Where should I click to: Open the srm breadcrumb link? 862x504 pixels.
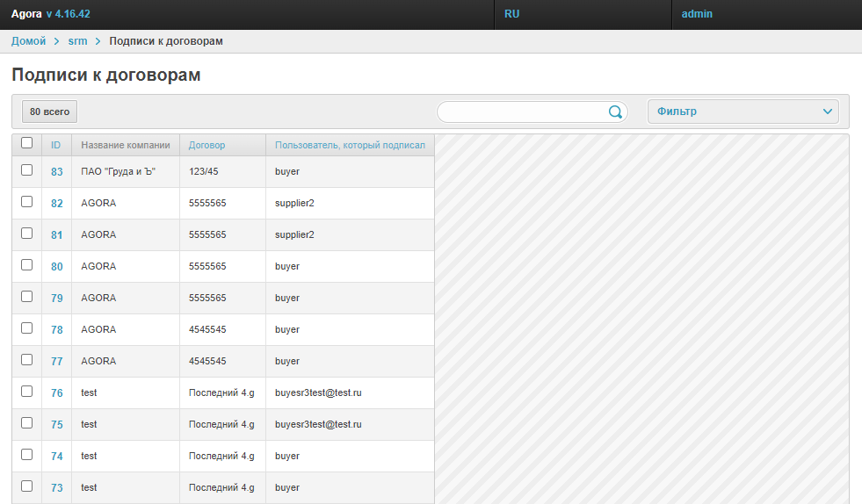(x=77, y=41)
